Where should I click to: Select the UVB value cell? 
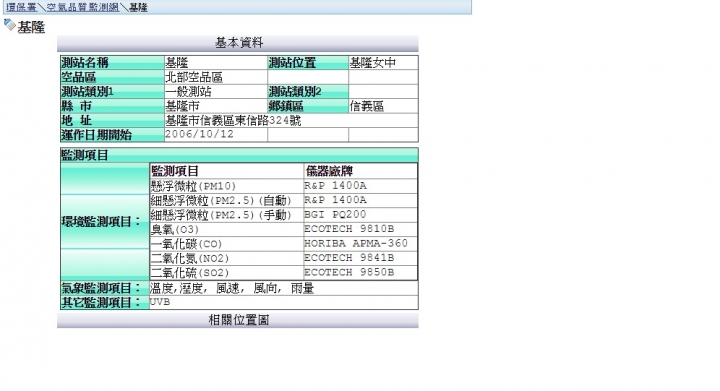[284, 302]
